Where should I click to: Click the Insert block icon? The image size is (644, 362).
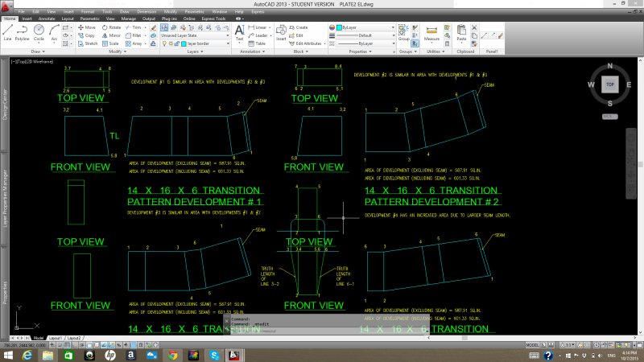281,32
